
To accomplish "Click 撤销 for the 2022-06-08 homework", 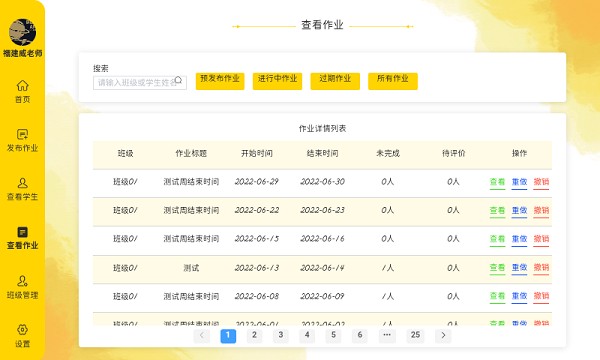I will pos(541,296).
